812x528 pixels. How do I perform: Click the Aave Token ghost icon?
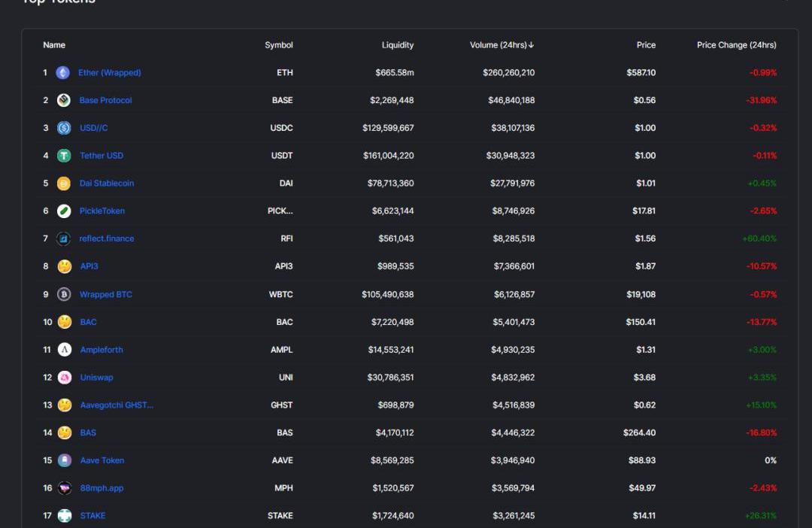(65, 460)
